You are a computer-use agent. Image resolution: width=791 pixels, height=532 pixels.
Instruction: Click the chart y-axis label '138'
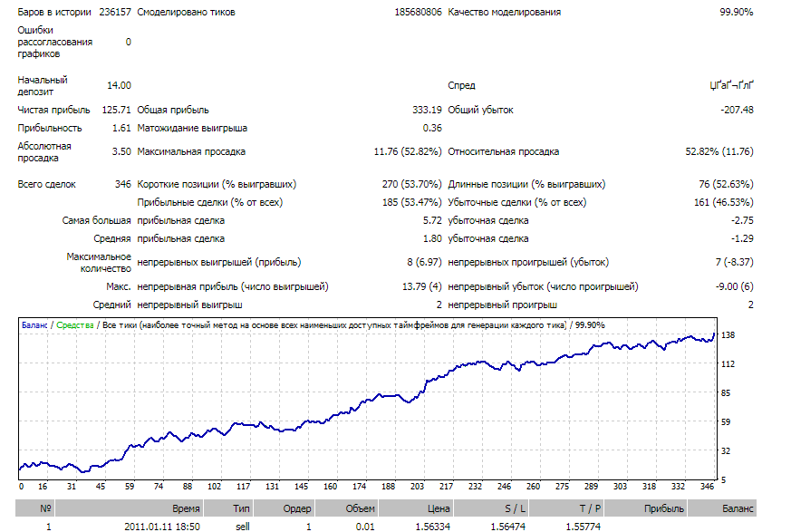728,335
